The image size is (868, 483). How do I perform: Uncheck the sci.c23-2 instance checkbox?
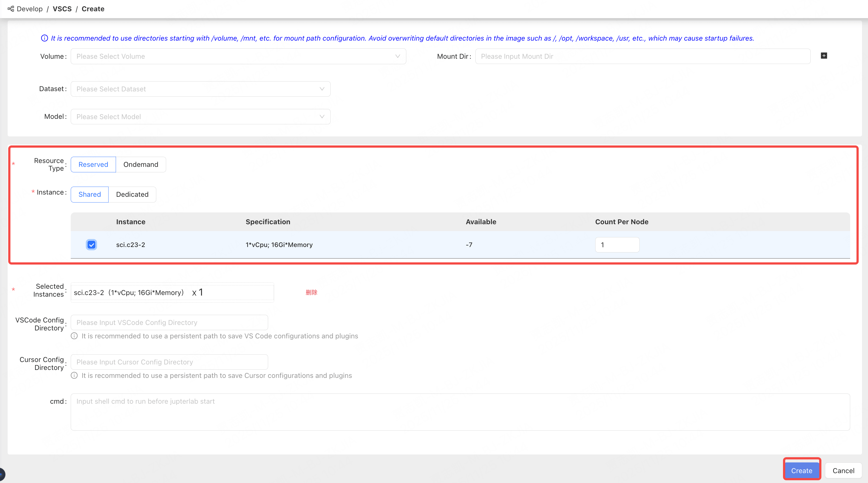point(91,245)
